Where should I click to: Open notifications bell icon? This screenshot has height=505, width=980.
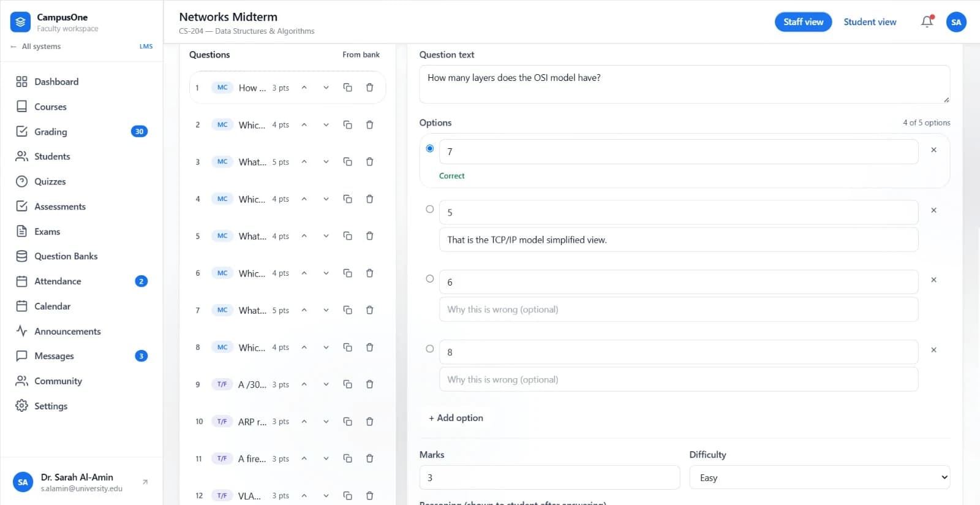pos(927,21)
